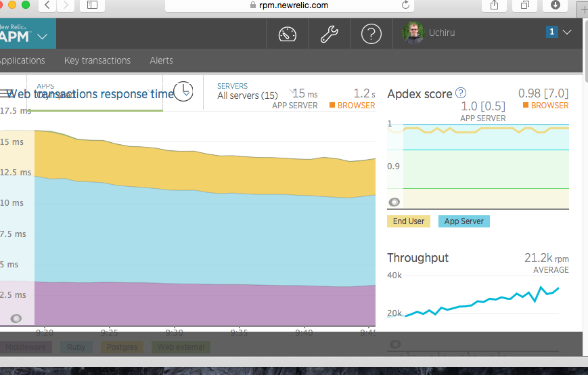The image size is (588, 375).
Task: Toggle Ruby legend item
Action: 76,347
